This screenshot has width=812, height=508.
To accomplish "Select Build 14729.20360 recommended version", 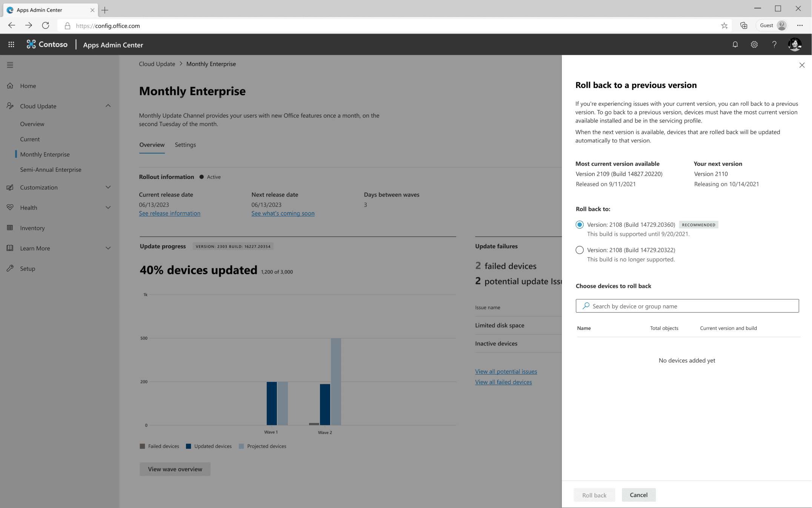I will coord(580,225).
